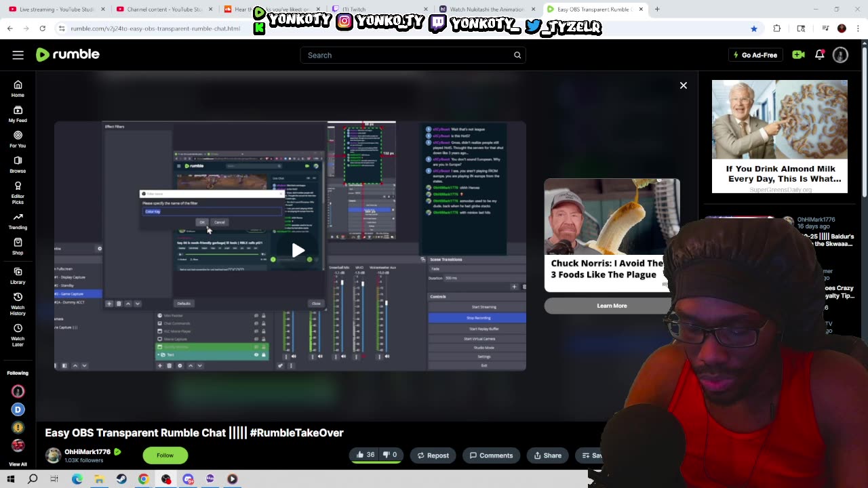Image resolution: width=868 pixels, height=488 pixels.
Task: Open OhHiMark1776 channel avatar
Action: (x=53, y=455)
